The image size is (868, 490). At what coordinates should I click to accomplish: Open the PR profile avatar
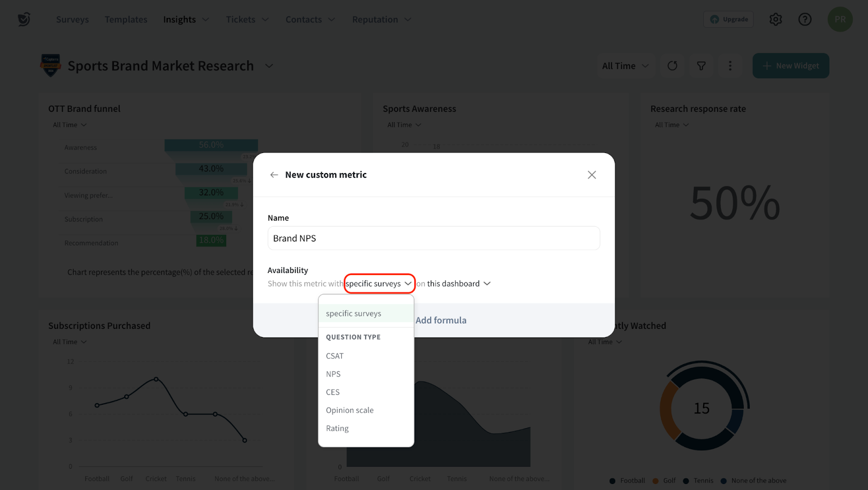[x=840, y=20]
